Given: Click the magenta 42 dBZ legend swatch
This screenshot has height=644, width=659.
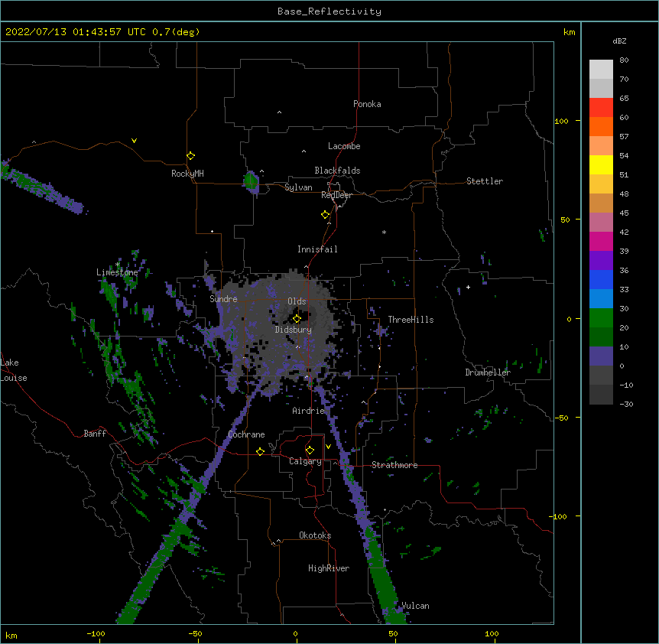Looking at the screenshot, I should click(x=601, y=241).
